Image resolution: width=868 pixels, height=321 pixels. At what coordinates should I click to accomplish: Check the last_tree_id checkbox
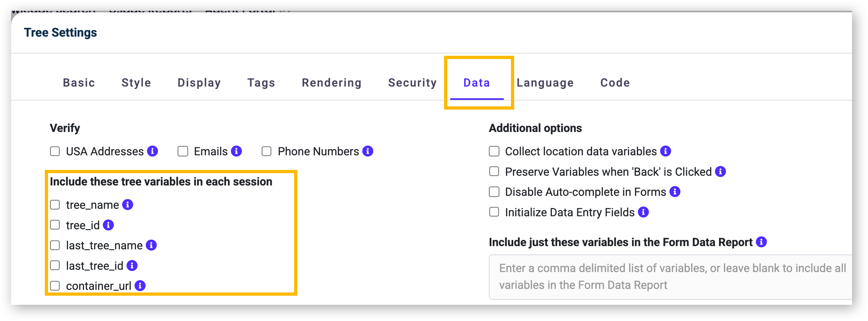[x=55, y=265]
